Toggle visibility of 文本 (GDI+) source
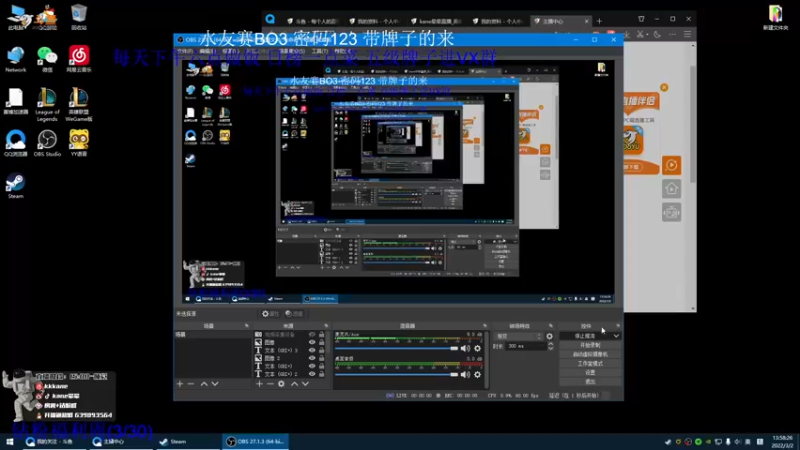Image resolution: width=800 pixels, height=450 pixels. [x=312, y=366]
